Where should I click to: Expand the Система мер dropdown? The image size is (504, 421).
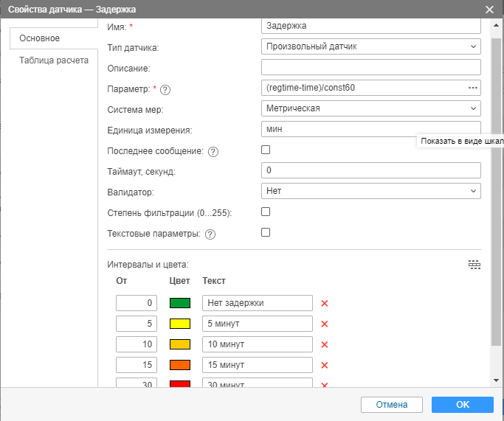371,108
